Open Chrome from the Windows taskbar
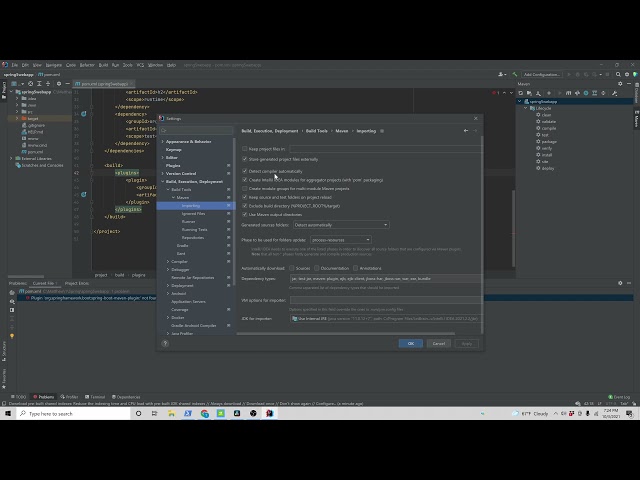This screenshot has height=480, width=640. coord(204,413)
